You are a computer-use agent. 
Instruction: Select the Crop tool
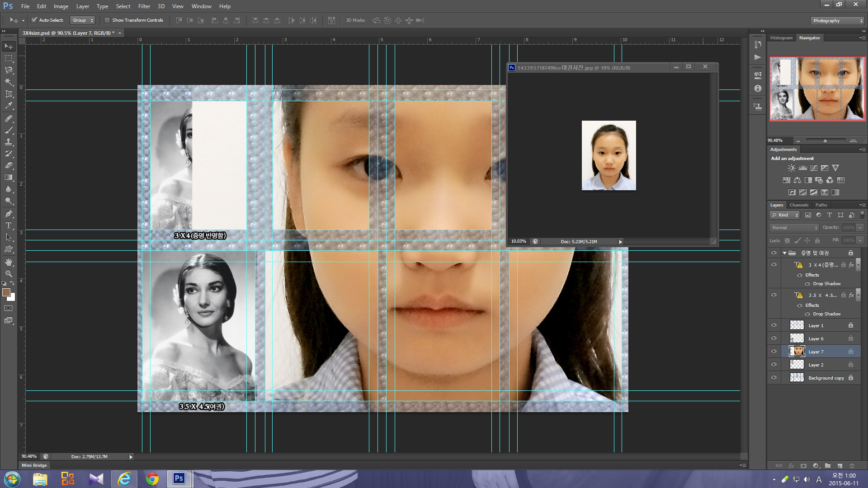[x=9, y=94]
